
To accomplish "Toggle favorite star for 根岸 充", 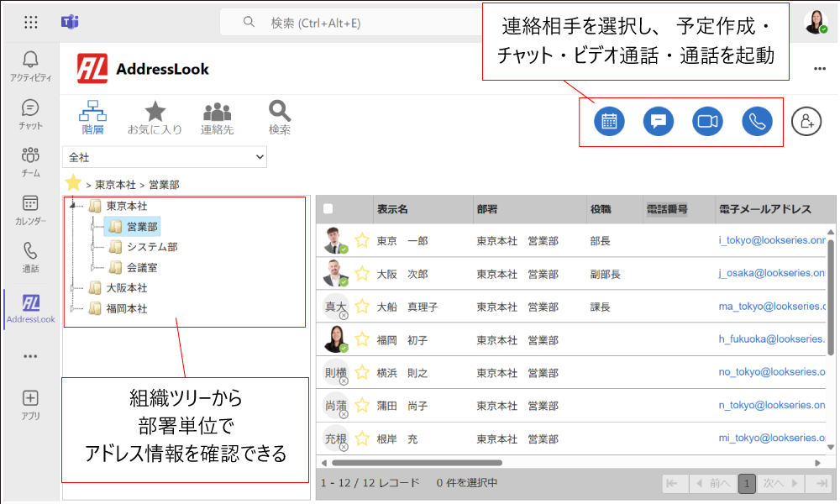I will click(x=362, y=438).
